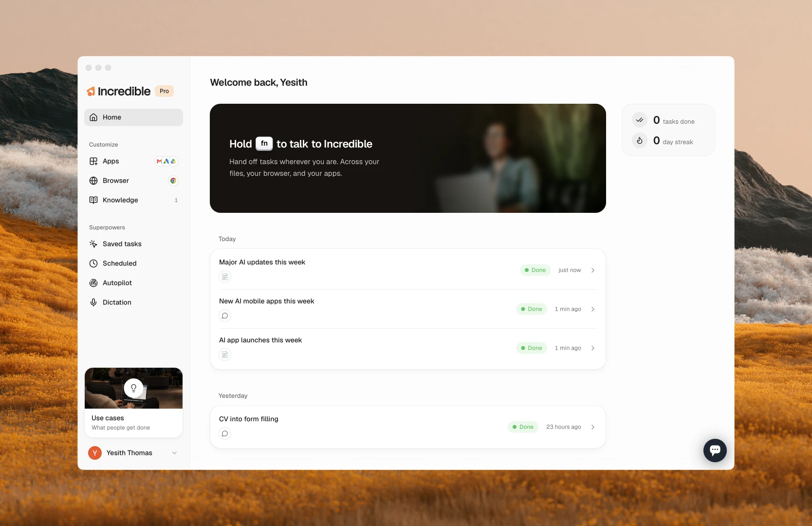Expand the Yesith Thomas account menu
The image size is (812, 526).
coord(174,453)
